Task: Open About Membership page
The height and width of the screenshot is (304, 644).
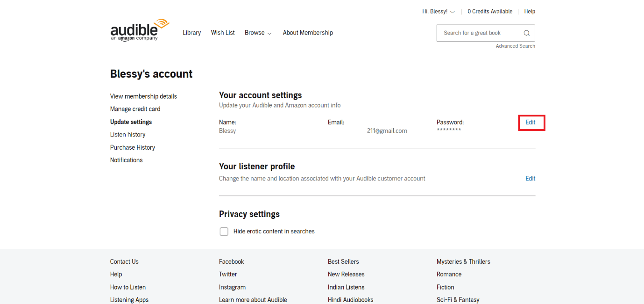Action: 308,33
